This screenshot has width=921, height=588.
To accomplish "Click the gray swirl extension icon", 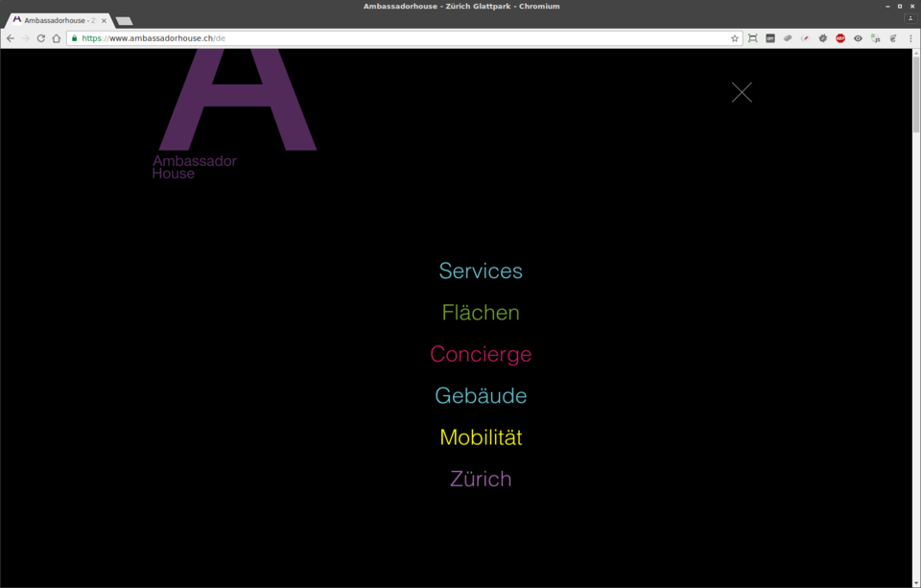I will (x=893, y=38).
